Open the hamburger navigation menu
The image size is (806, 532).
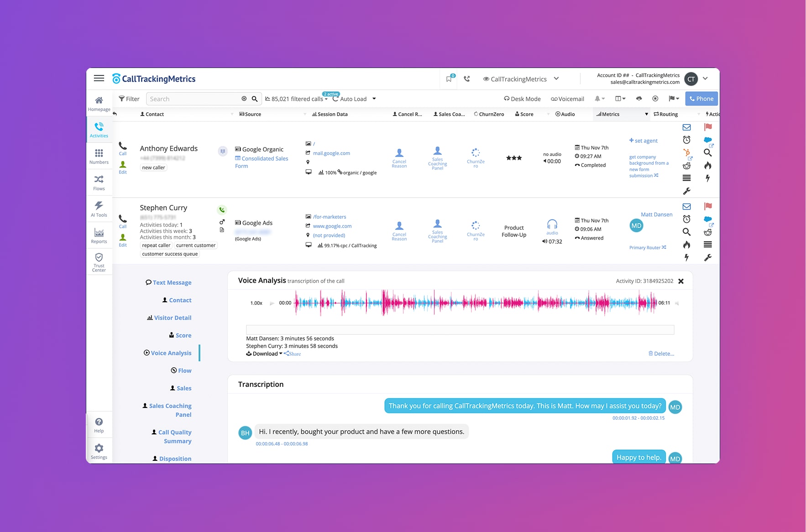click(99, 78)
